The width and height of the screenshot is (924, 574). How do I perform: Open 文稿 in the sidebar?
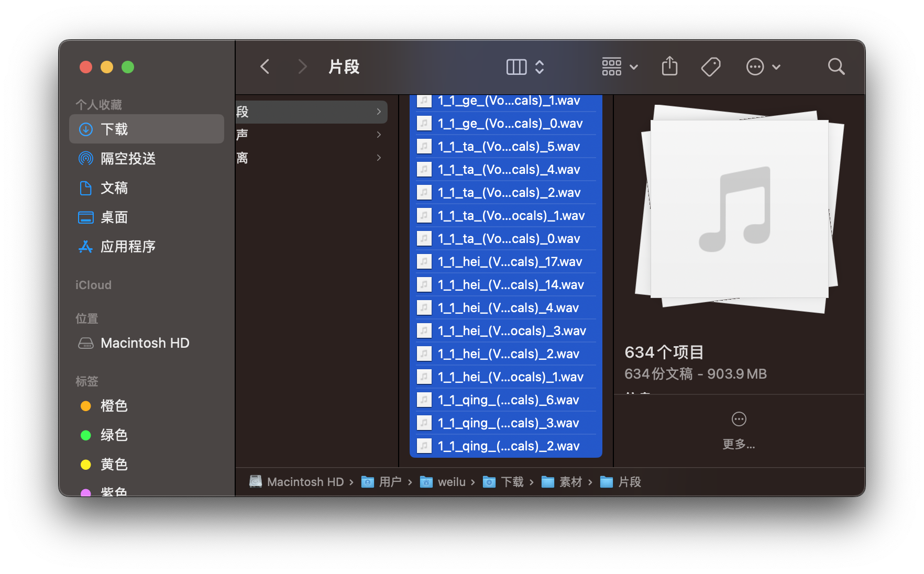[147, 187]
